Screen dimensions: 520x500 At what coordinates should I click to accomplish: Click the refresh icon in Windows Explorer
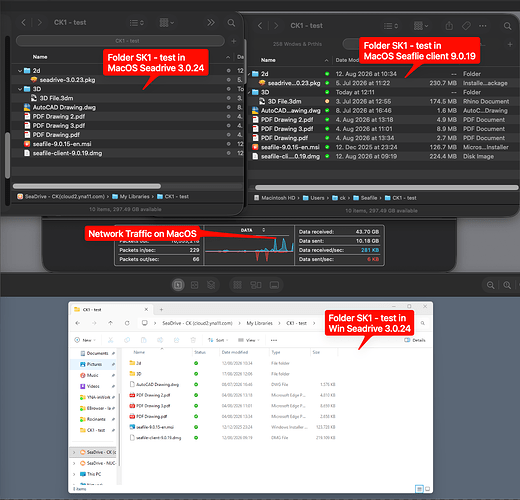(127, 323)
